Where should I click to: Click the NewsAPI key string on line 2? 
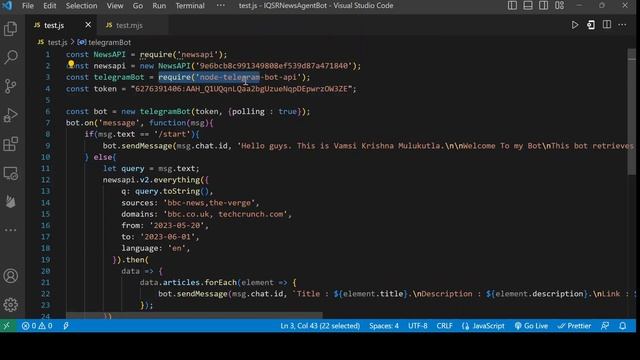click(274, 66)
